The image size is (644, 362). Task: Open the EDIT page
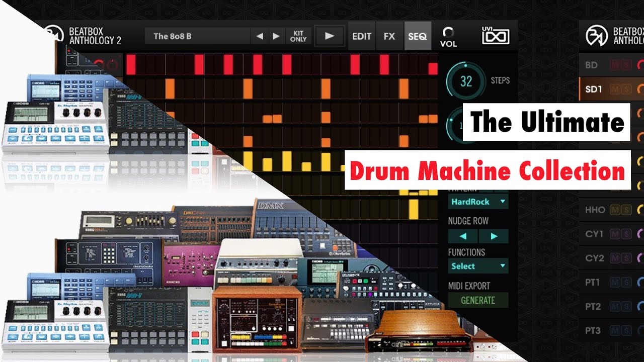(361, 36)
